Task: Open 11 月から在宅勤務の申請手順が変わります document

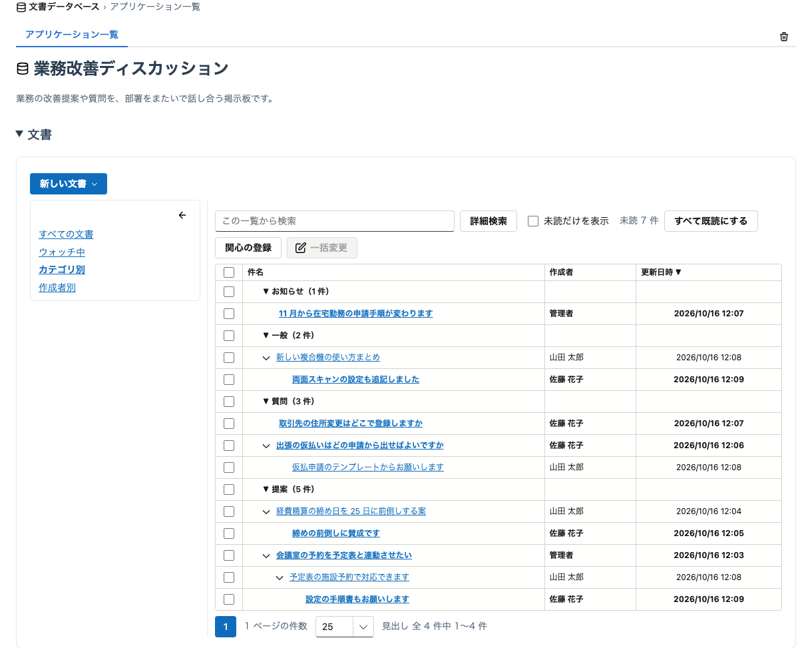Action: [356, 314]
